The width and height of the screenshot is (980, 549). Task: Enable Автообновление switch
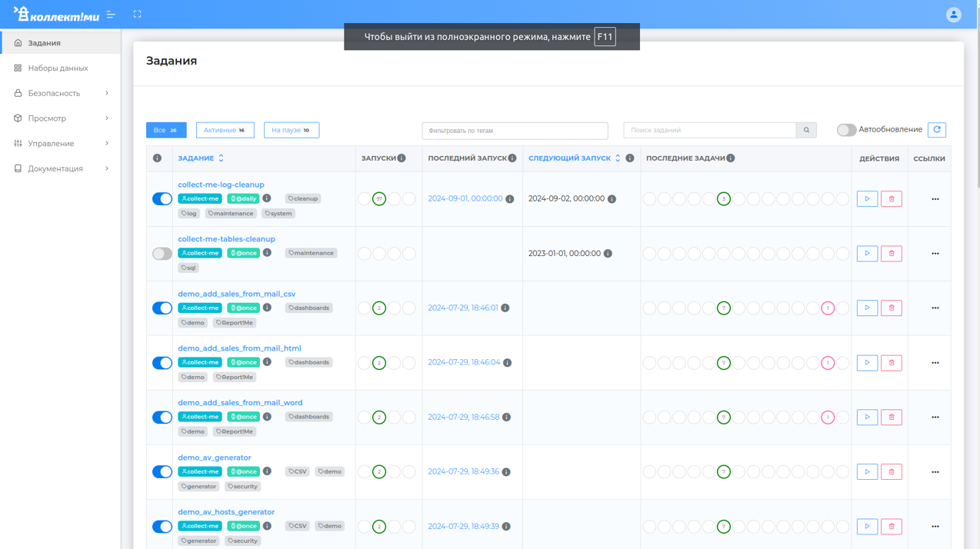tap(847, 130)
